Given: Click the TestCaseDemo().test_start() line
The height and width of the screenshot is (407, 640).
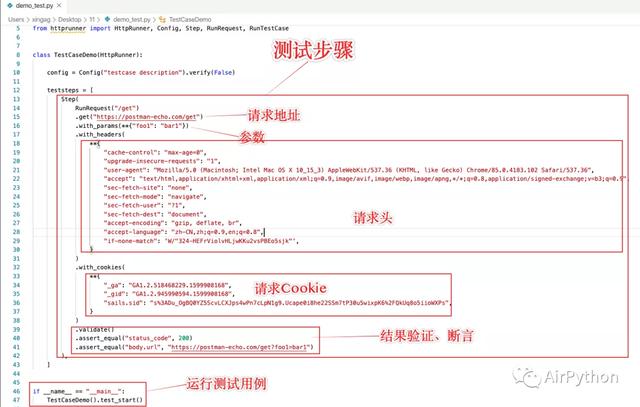Looking at the screenshot, I should [x=95, y=400].
